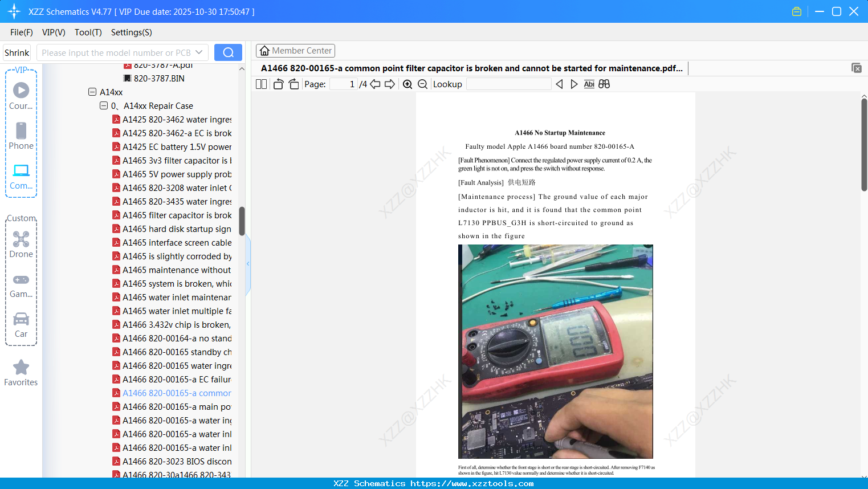
Task: Open A1465 820-3208 water inlet case
Action: click(x=177, y=188)
